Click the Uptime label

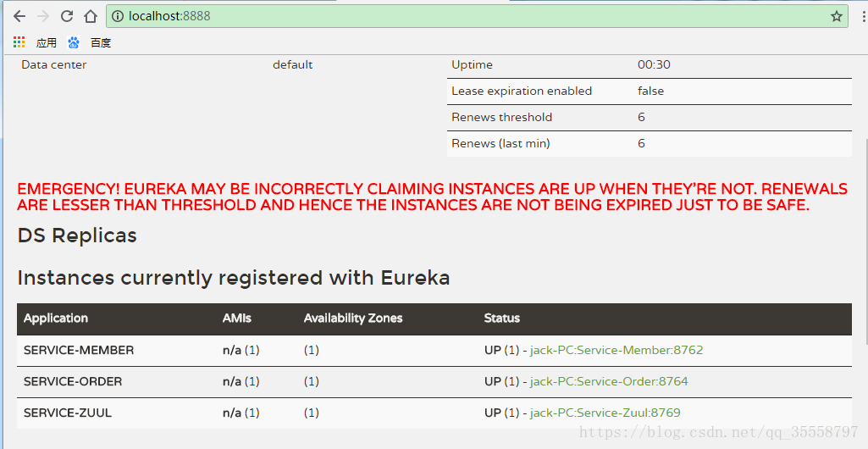point(472,64)
